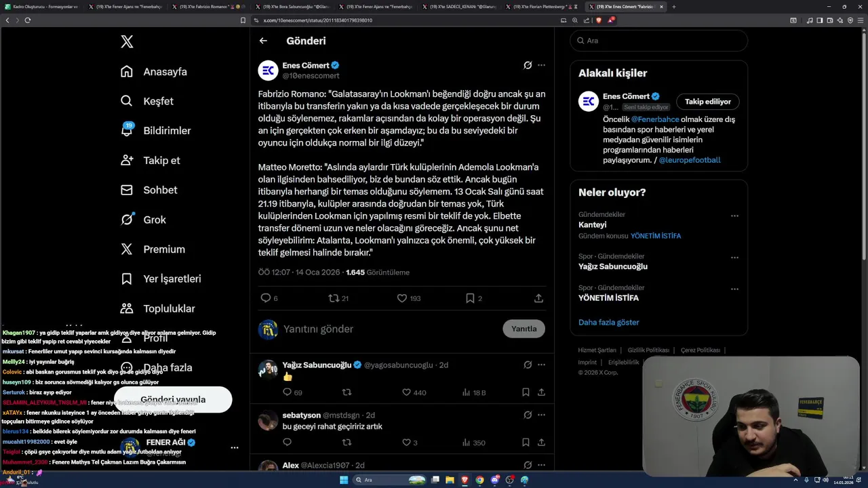Click the Ara search field on X

[658, 41]
